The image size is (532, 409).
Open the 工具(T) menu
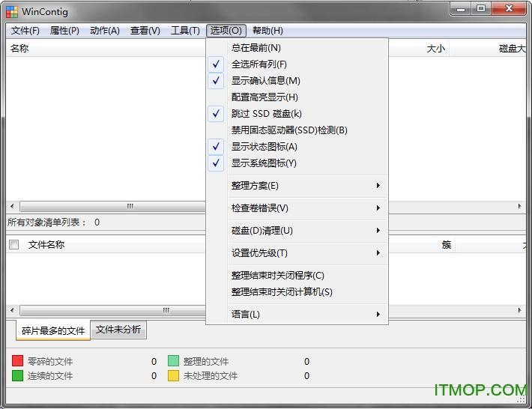click(185, 31)
